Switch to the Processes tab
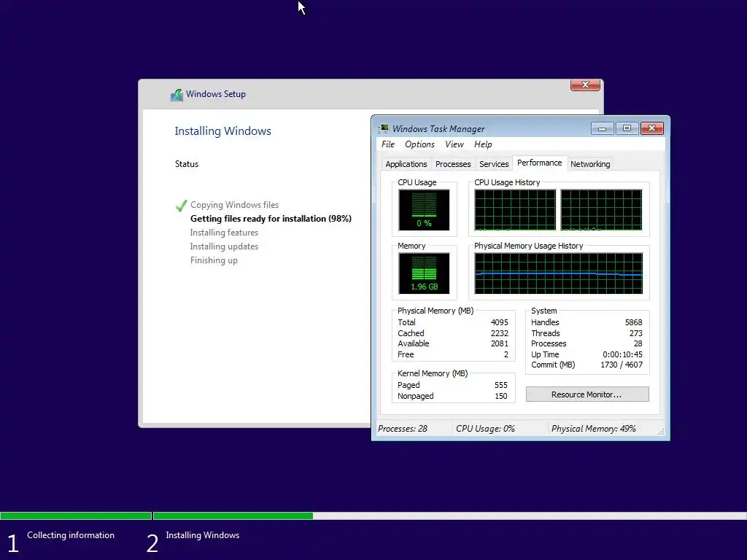Screen dimensions: 747x560 click(452, 164)
